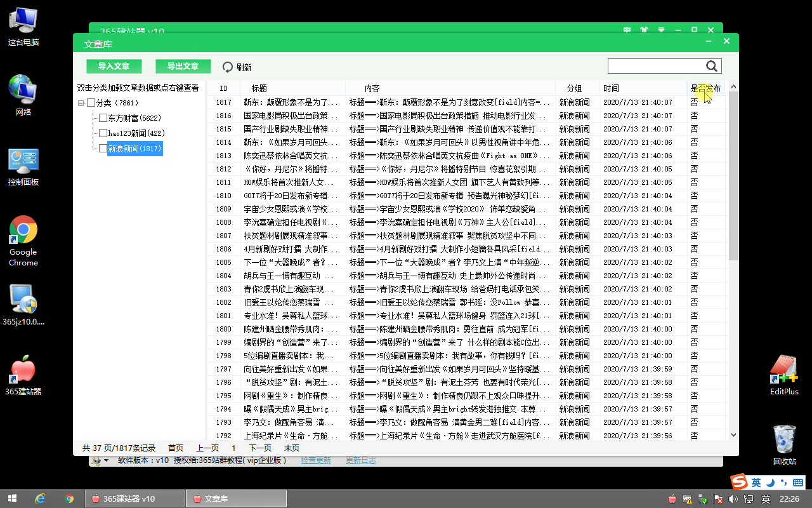Select 东方财富 (5622) tree item

[134, 118]
